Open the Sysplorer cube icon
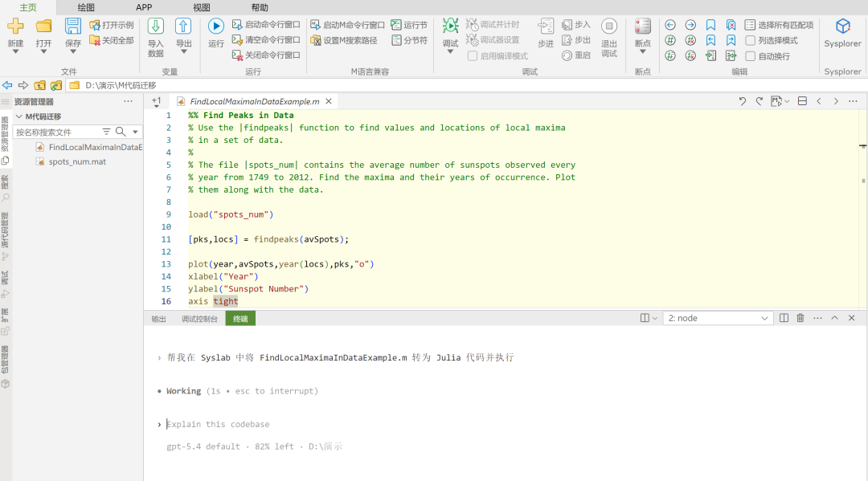 tap(842, 26)
